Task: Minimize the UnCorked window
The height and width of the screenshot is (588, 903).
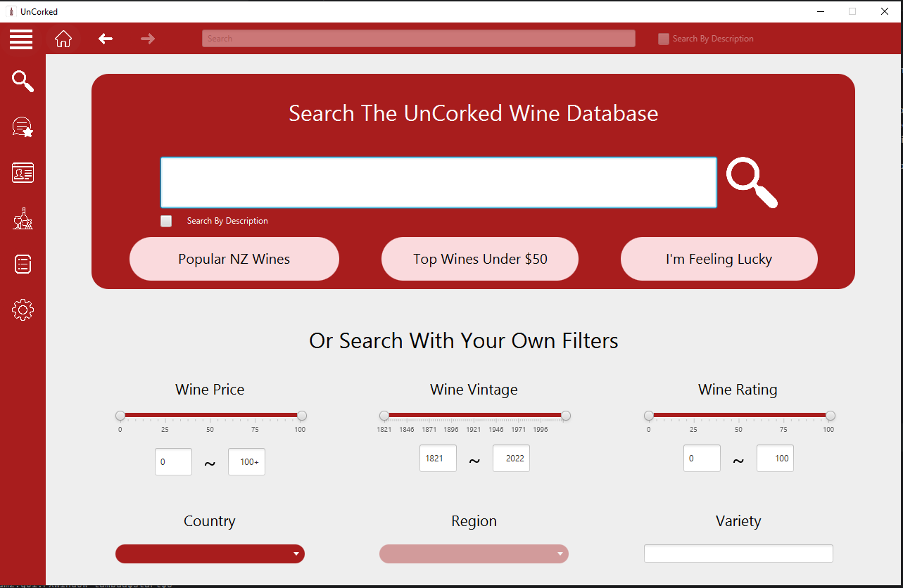Action: (x=821, y=11)
